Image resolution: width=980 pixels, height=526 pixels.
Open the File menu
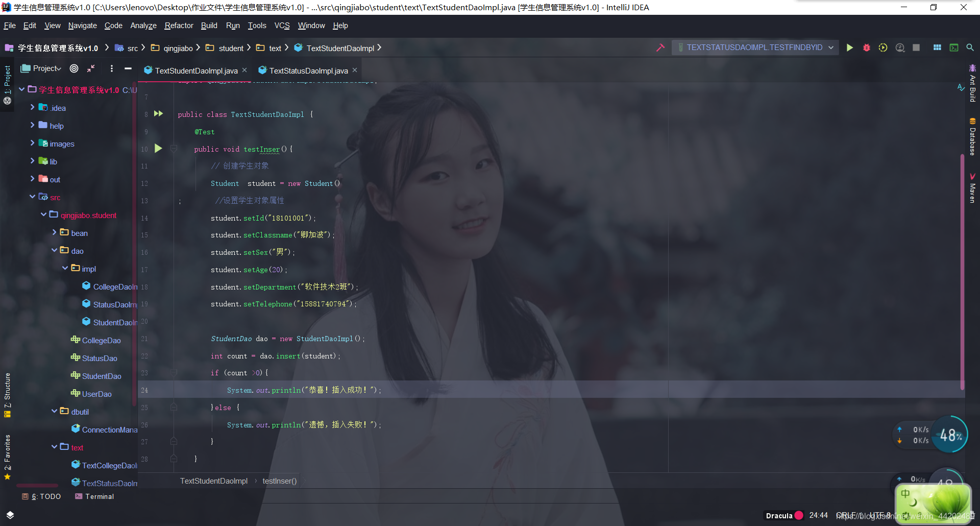(x=10, y=26)
